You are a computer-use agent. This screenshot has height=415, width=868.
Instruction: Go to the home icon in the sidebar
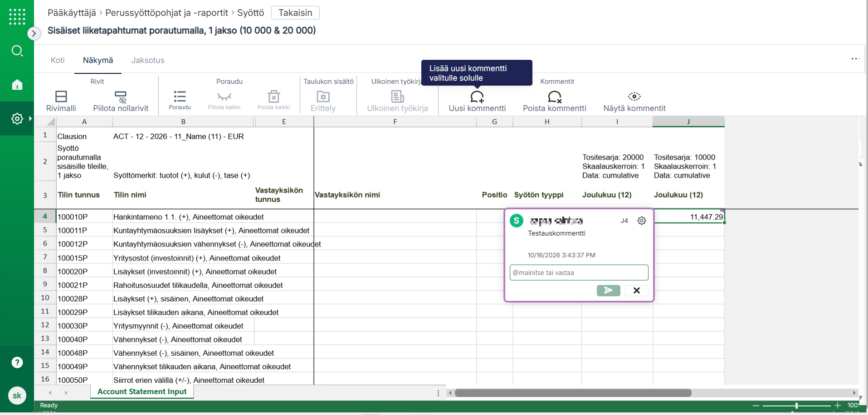click(x=17, y=84)
